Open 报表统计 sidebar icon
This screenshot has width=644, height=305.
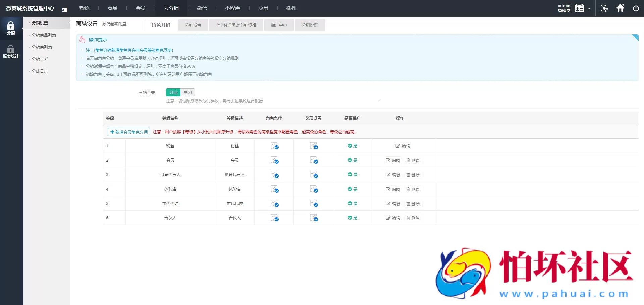pyautogui.click(x=11, y=52)
